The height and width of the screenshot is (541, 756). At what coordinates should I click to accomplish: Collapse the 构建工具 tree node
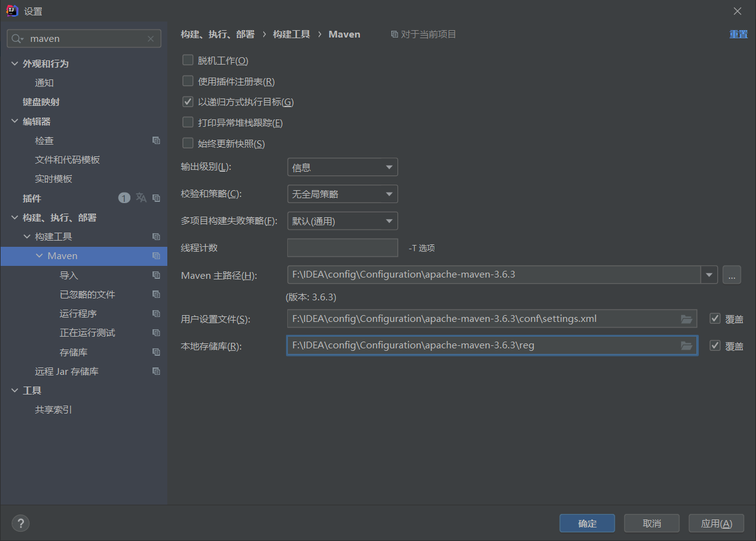click(27, 236)
